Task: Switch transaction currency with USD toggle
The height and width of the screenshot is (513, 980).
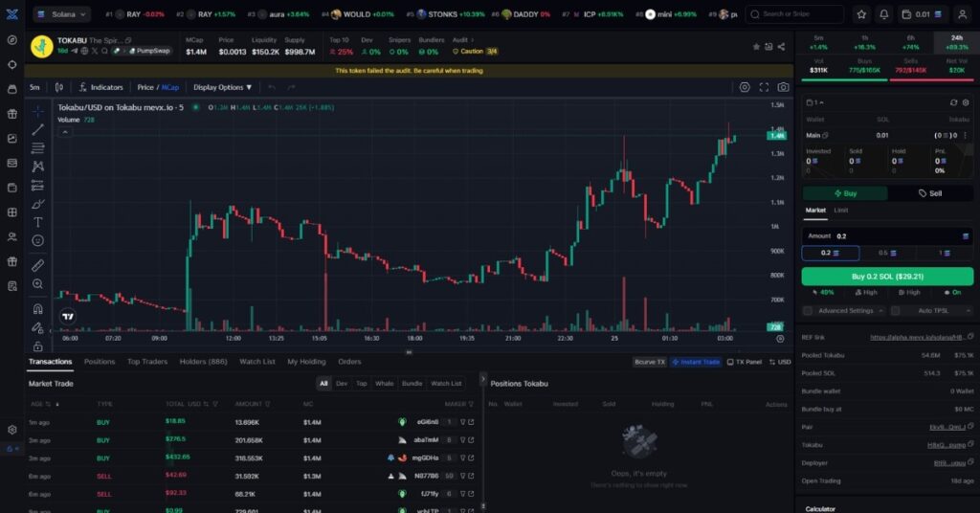Action: tap(780, 362)
